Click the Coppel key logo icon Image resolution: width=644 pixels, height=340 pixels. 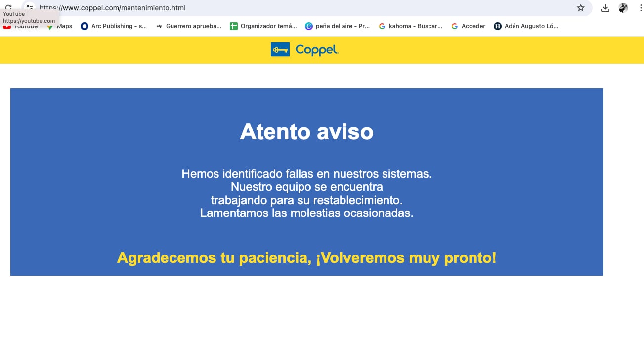click(x=280, y=49)
